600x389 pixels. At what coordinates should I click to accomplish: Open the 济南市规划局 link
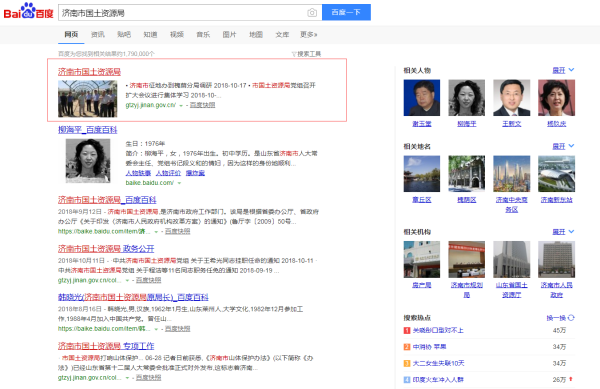(466, 290)
